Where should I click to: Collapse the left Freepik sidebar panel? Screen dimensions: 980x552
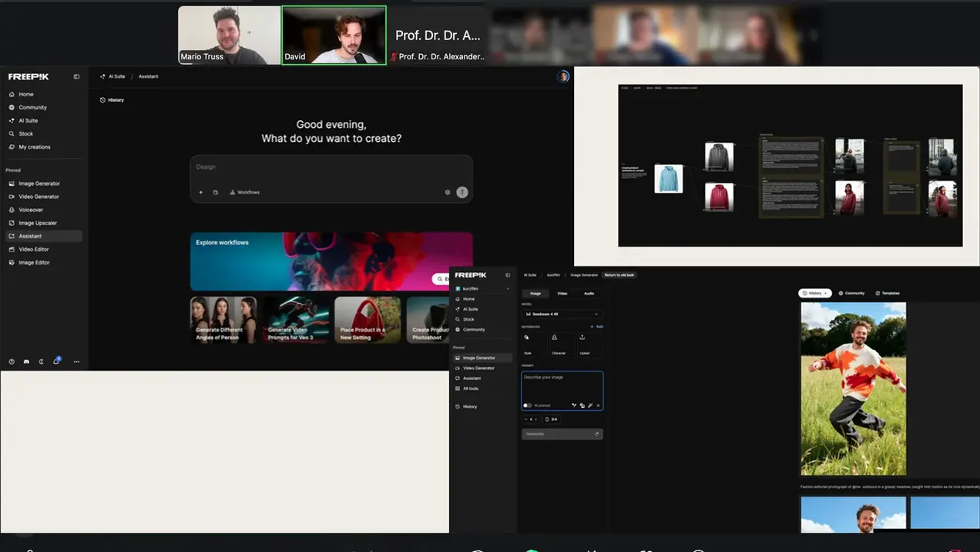pos(76,77)
